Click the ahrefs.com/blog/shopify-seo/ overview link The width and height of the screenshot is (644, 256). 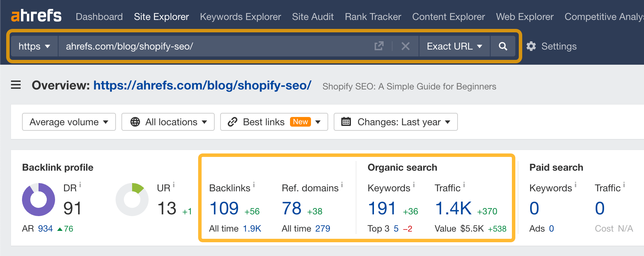[202, 86]
